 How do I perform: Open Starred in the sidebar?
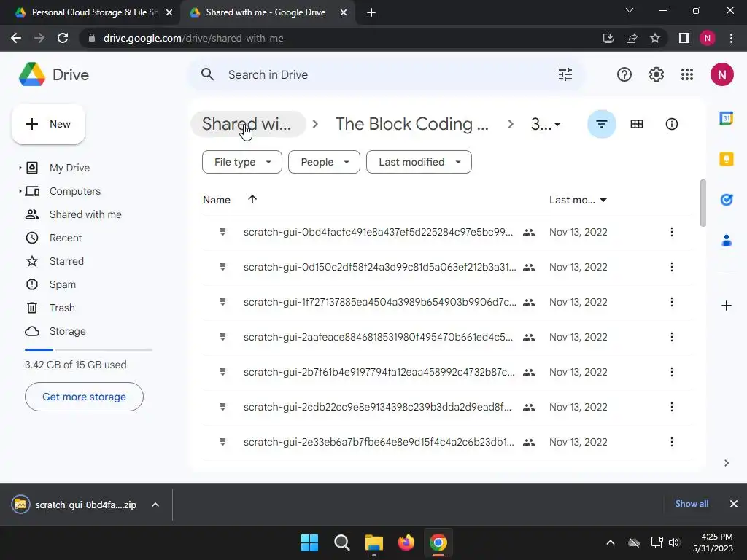[x=66, y=261]
